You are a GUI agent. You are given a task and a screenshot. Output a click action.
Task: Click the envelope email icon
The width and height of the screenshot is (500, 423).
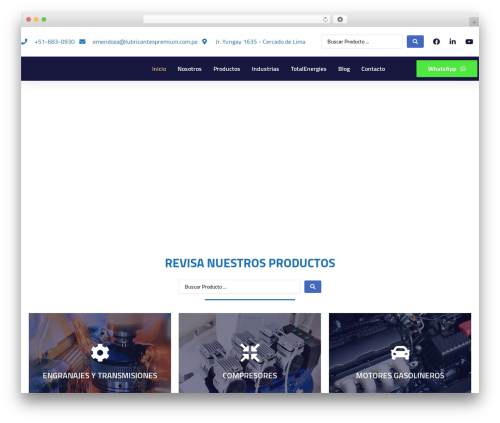point(82,42)
